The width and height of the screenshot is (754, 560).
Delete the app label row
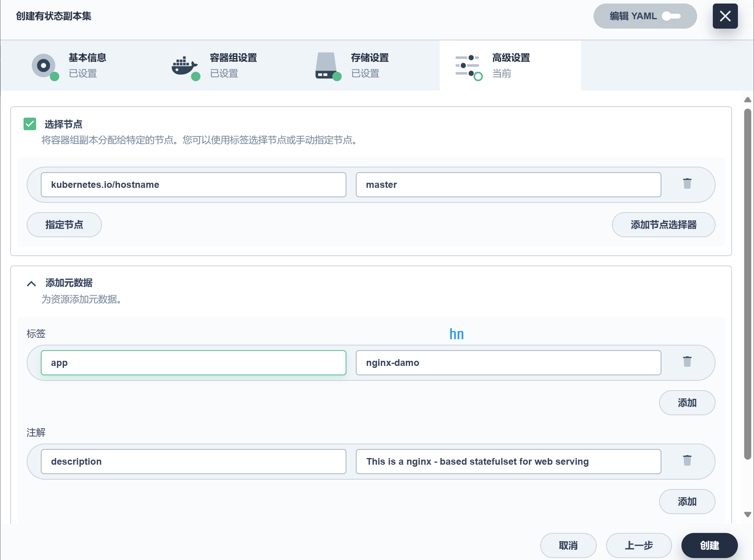(x=687, y=362)
